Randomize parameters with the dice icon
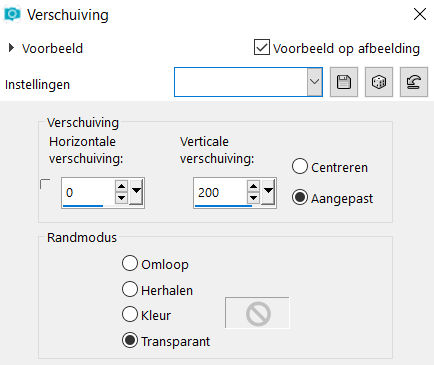The image size is (434, 365). click(x=379, y=82)
